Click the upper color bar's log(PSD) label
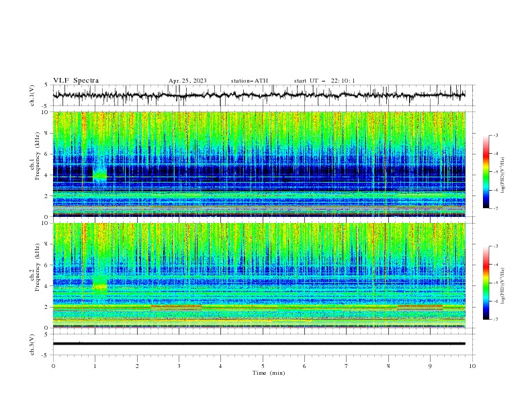The width and height of the screenshot is (532, 411). coord(502,175)
